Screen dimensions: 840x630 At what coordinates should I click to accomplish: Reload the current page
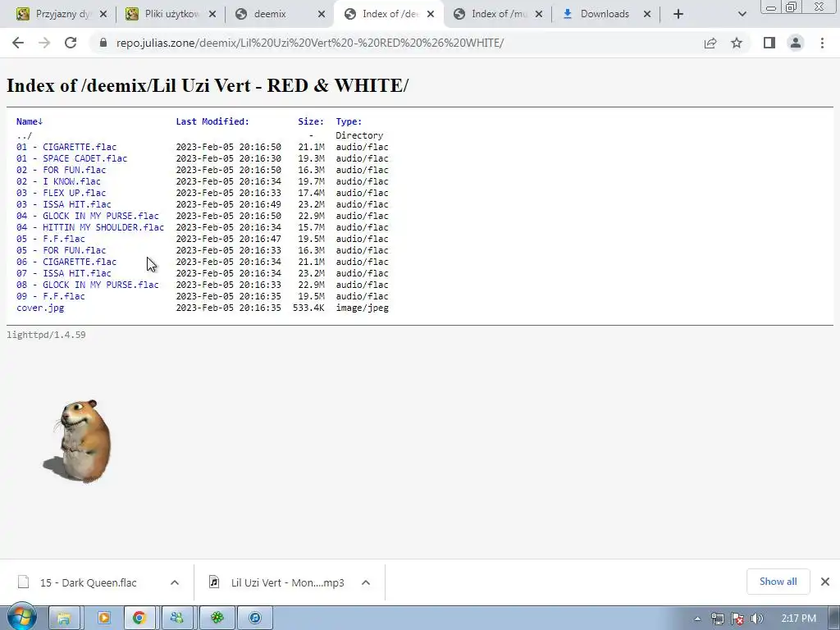[71, 43]
